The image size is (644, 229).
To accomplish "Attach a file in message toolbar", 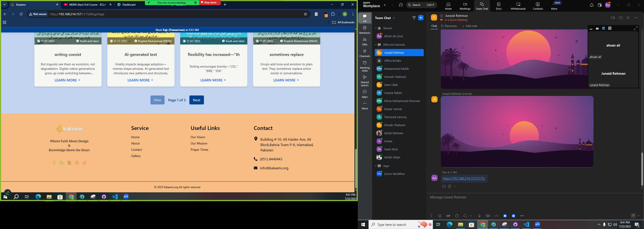I will 457,216.
